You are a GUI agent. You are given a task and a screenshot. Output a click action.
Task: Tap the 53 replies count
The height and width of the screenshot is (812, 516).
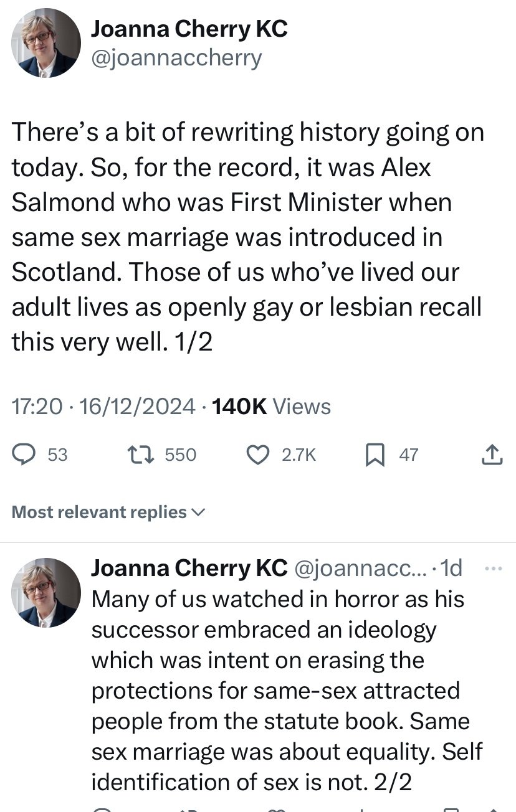(57, 455)
